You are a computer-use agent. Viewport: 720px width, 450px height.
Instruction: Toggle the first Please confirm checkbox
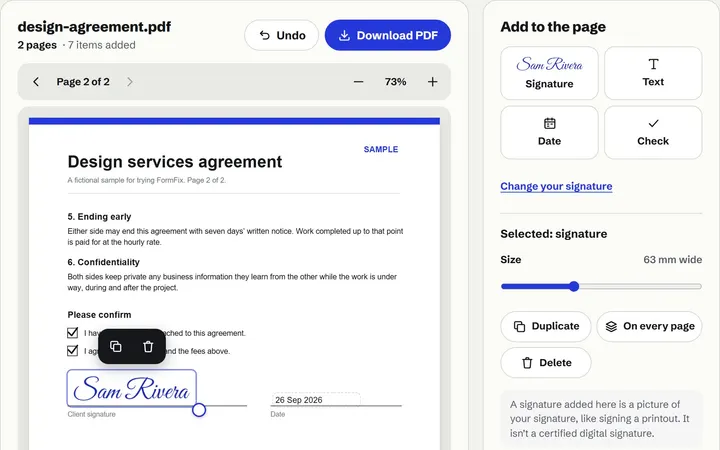(x=73, y=332)
